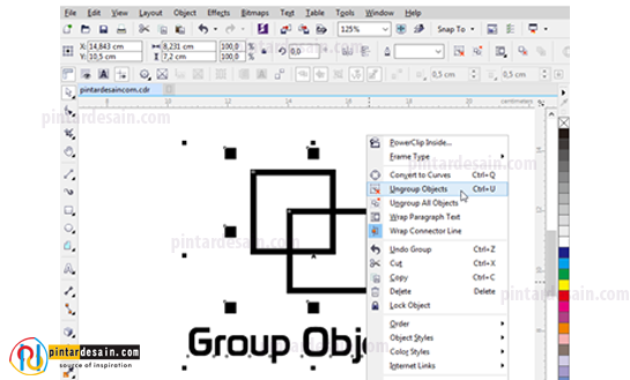Click the Export icon
Viewport: 630px width, 380px height.
coord(303,29)
